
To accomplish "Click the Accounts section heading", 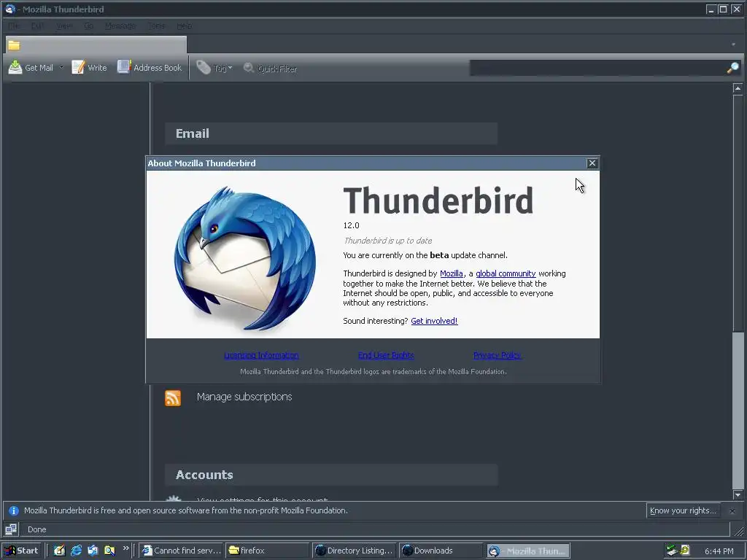I will point(204,475).
